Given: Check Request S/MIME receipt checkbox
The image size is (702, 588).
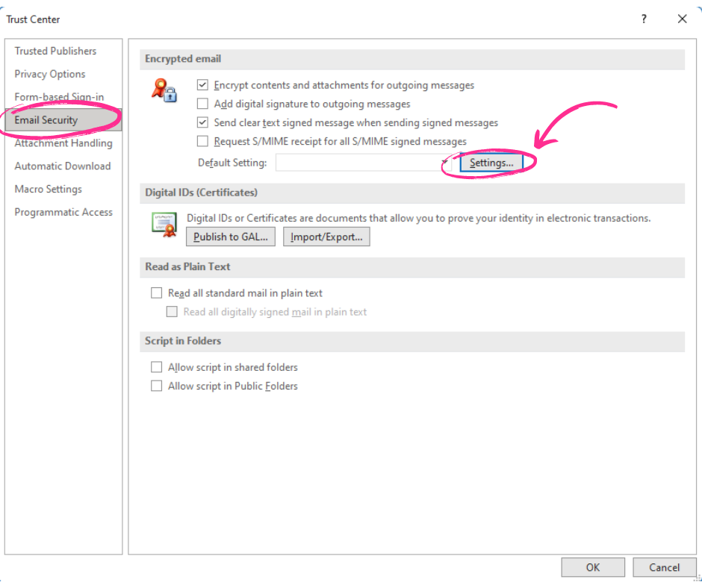Looking at the screenshot, I should 202,141.
